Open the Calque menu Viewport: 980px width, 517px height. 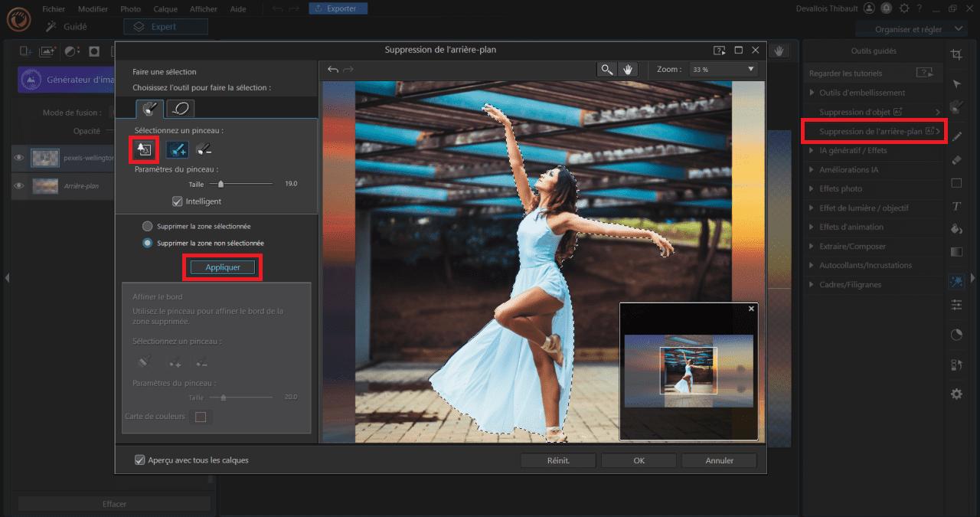165,9
